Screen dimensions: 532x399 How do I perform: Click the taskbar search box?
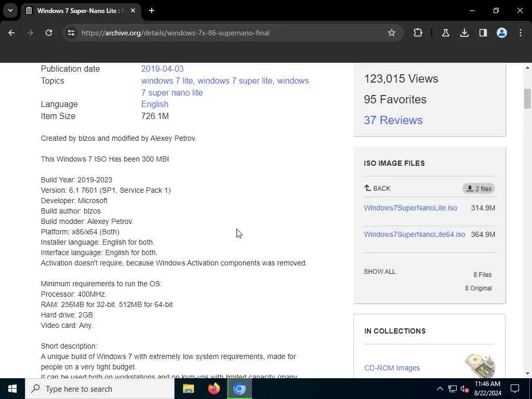point(100,389)
